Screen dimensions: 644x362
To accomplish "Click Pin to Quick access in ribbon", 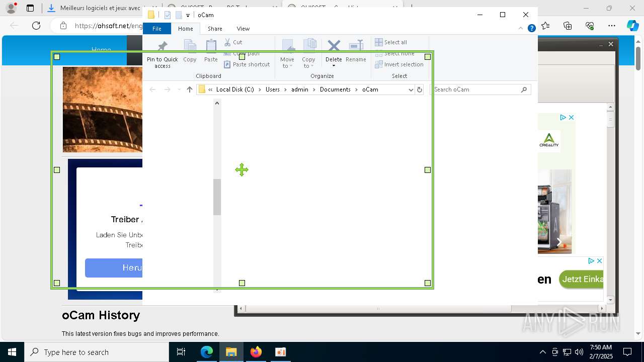I will pos(162,54).
